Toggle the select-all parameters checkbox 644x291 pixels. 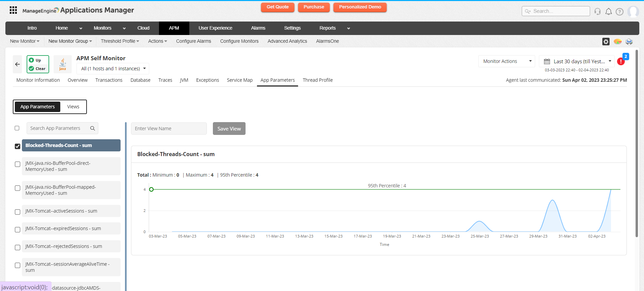pos(17,128)
